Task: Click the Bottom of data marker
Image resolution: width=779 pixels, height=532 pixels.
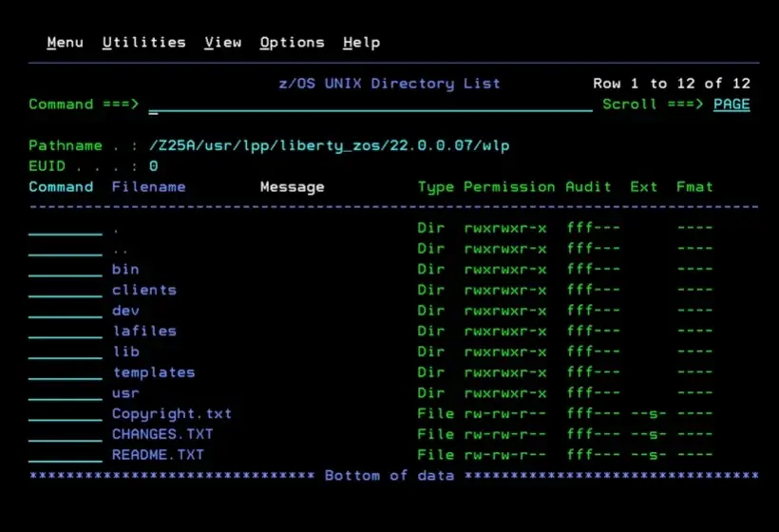Action: 389,476
